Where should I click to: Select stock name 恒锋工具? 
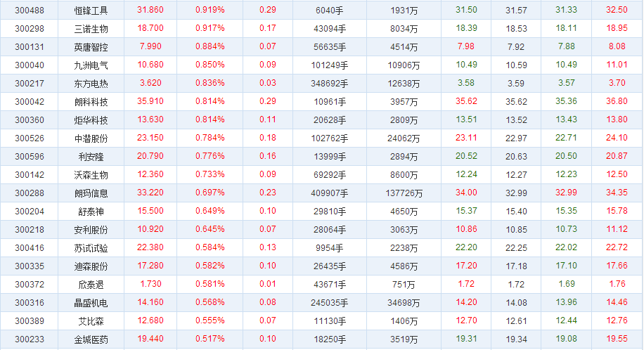coord(91,11)
